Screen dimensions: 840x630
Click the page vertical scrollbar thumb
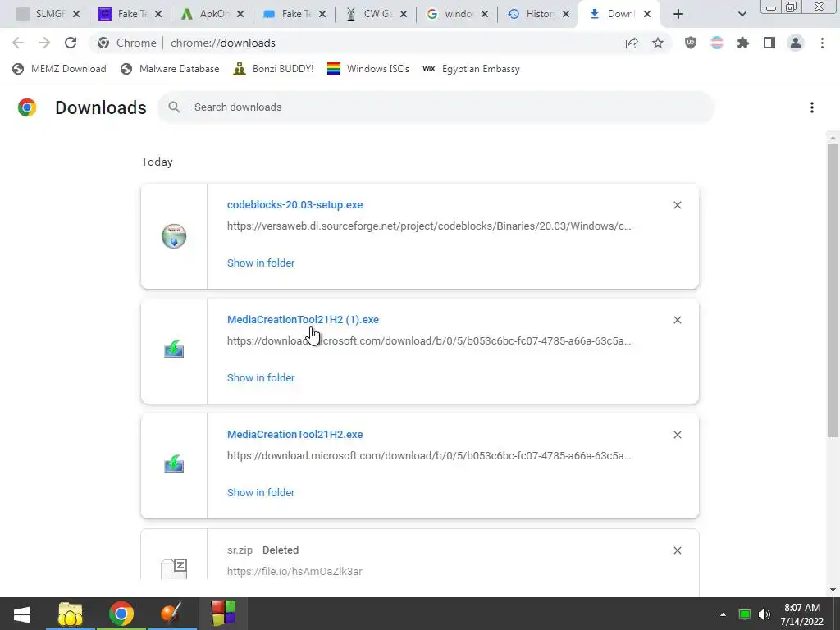(x=833, y=290)
